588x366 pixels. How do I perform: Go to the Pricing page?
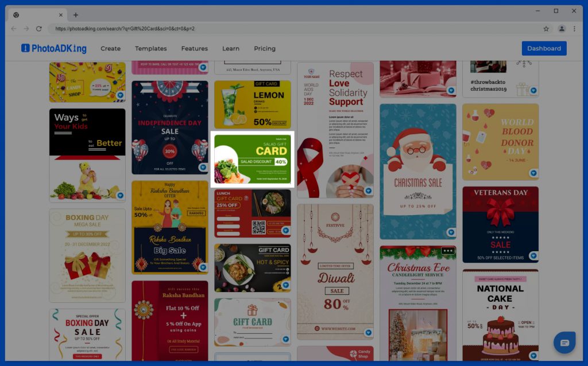(x=265, y=48)
